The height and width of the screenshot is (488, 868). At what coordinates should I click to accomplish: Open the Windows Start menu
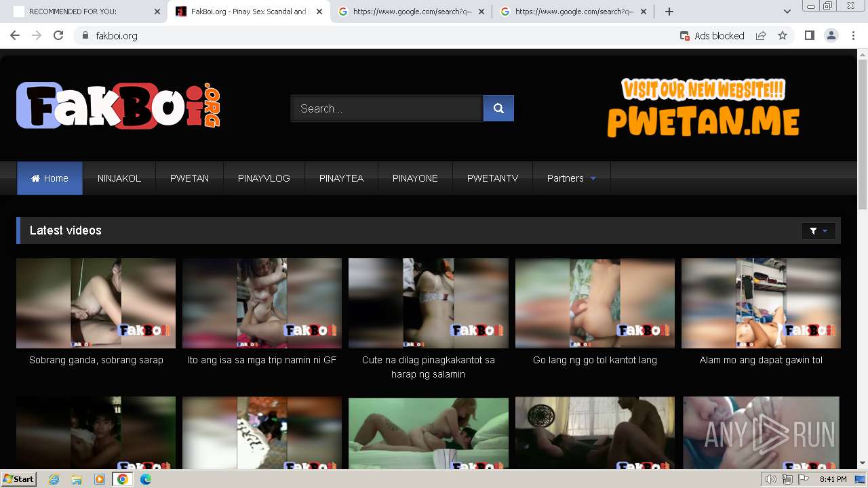(19, 479)
